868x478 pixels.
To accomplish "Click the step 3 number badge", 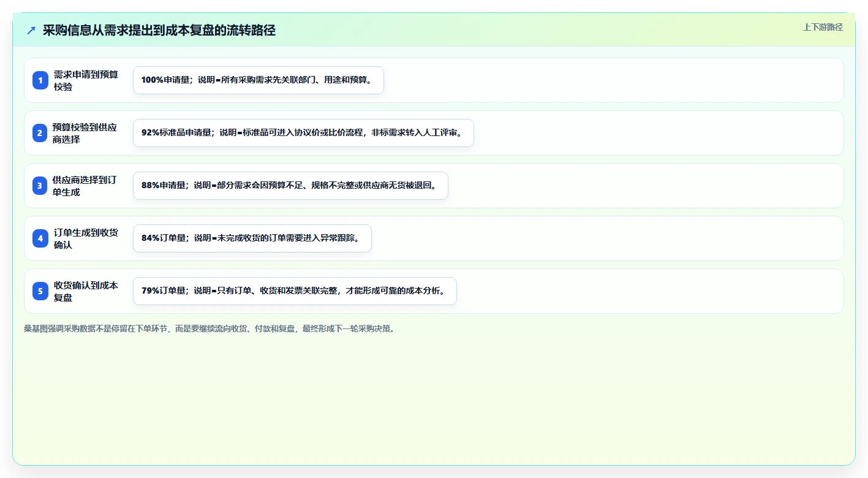I will pos(40,186).
